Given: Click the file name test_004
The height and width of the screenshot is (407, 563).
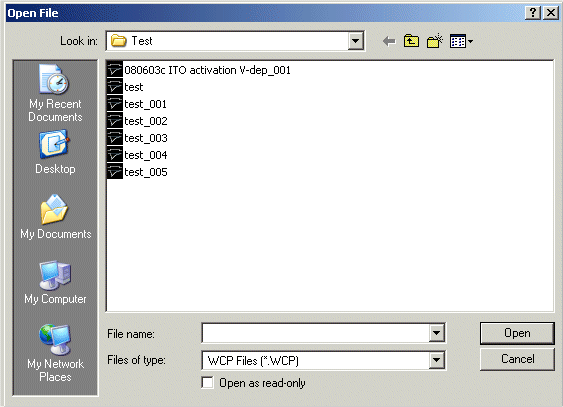Looking at the screenshot, I should pyautogui.click(x=146, y=155).
